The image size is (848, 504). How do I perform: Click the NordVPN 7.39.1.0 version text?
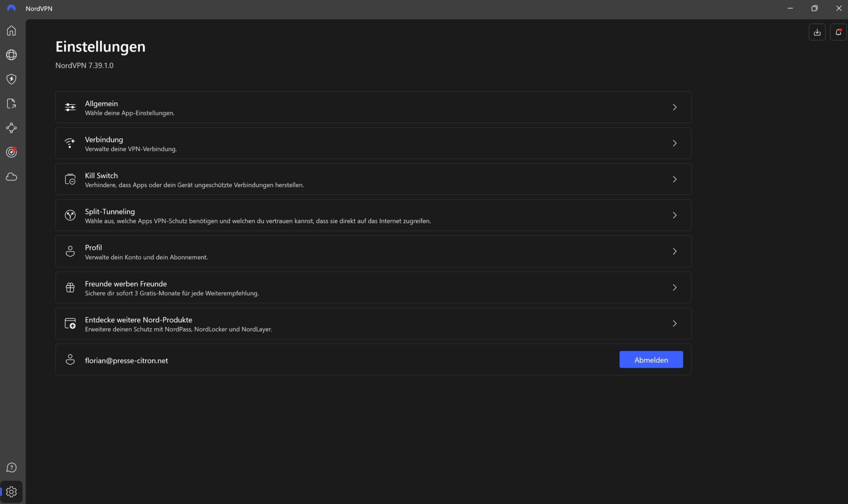click(x=84, y=65)
